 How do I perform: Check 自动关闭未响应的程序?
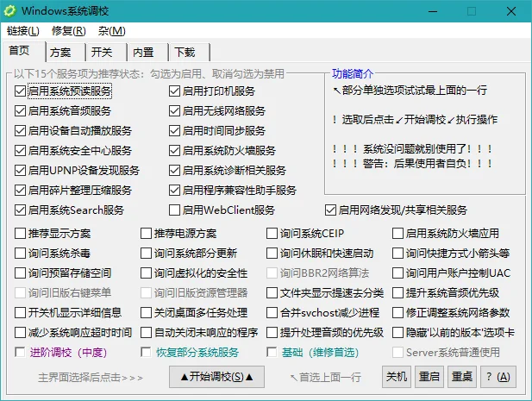coord(147,333)
